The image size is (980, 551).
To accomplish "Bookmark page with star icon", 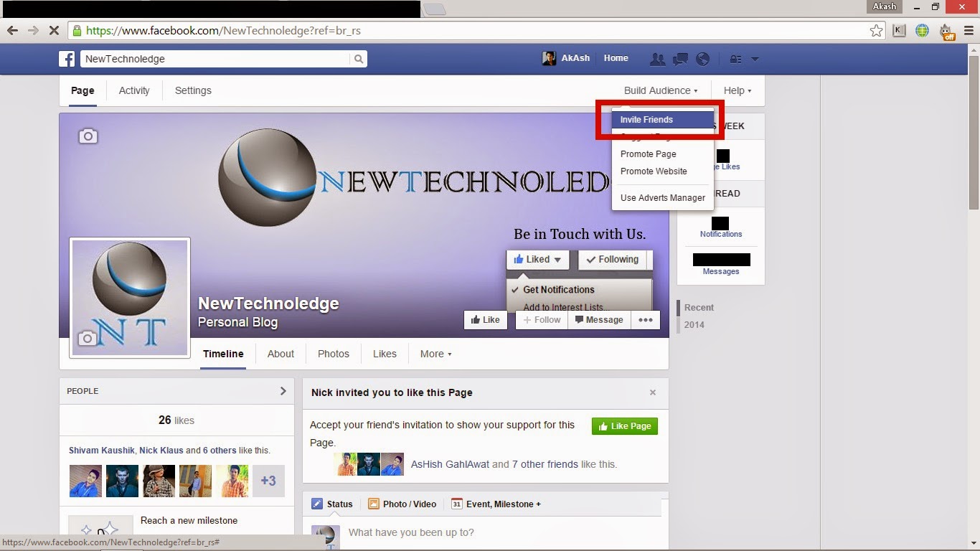I will (876, 31).
